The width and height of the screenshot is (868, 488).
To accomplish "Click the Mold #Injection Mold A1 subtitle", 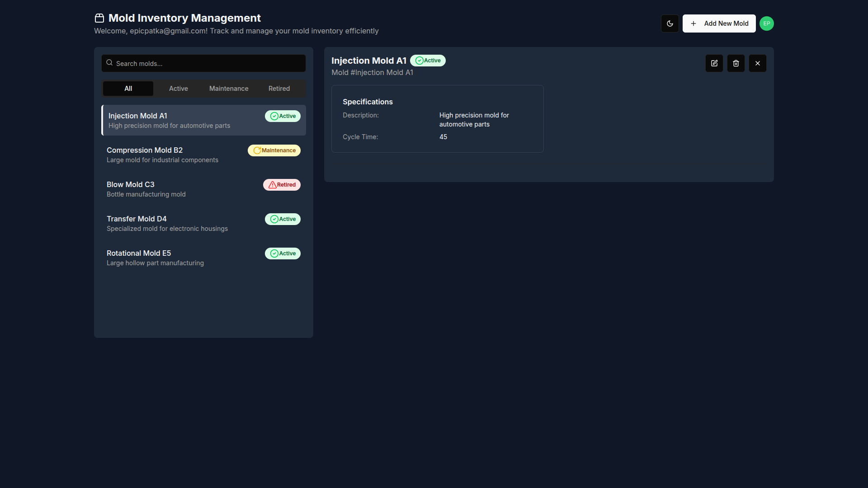I will pos(372,72).
